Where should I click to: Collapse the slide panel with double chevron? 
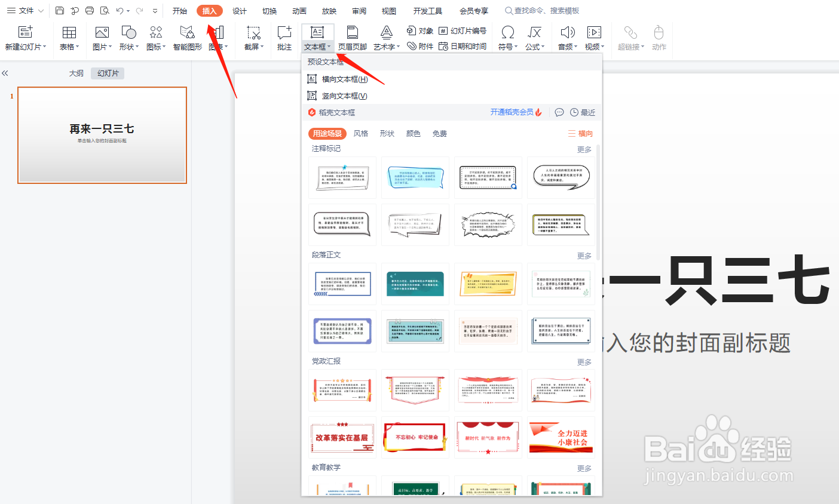tap(5, 73)
